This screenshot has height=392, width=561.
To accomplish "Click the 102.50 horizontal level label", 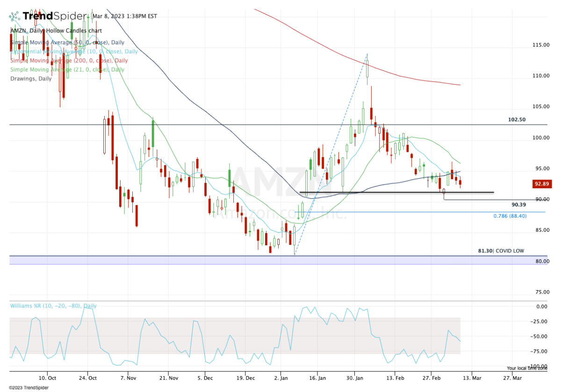I will [x=517, y=120].
